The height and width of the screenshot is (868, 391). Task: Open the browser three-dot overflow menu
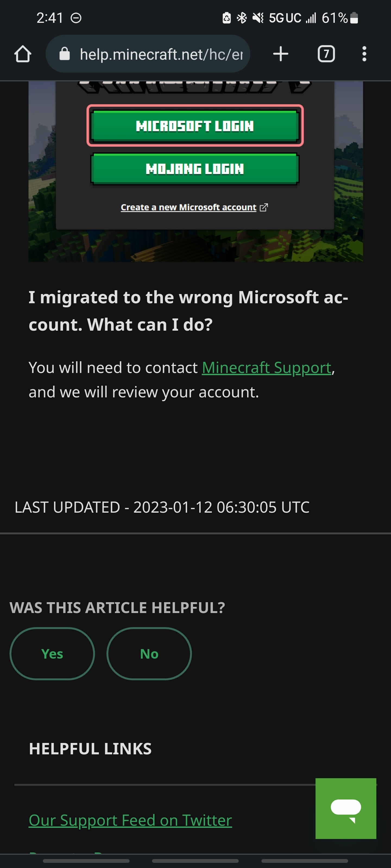click(x=364, y=54)
